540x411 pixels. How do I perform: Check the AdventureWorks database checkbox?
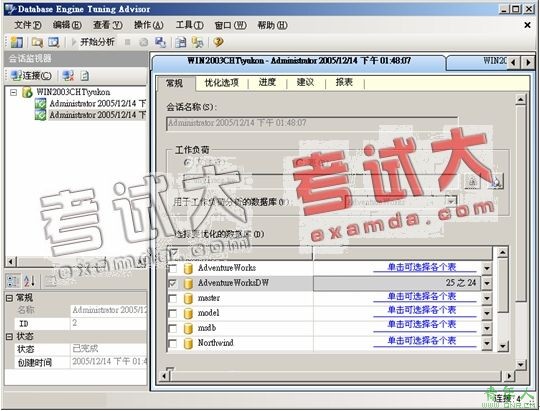pyautogui.click(x=173, y=268)
